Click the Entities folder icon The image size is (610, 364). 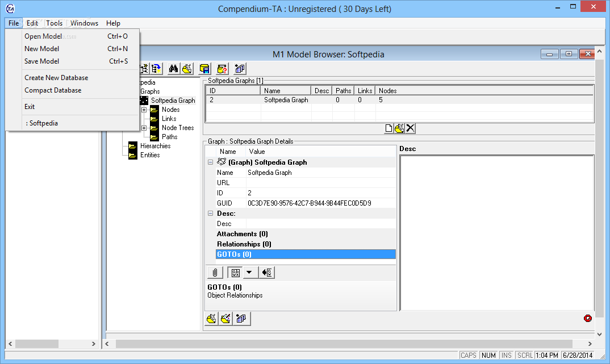[133, 155]
